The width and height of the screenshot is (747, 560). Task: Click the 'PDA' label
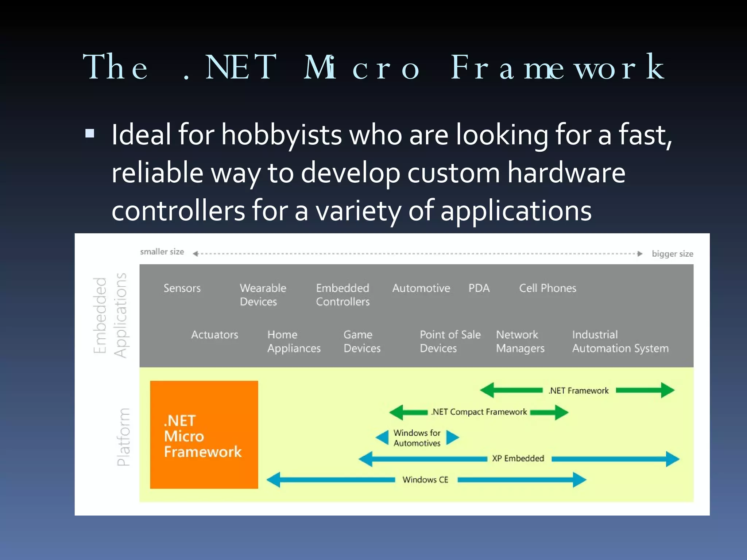coord(479,288)
